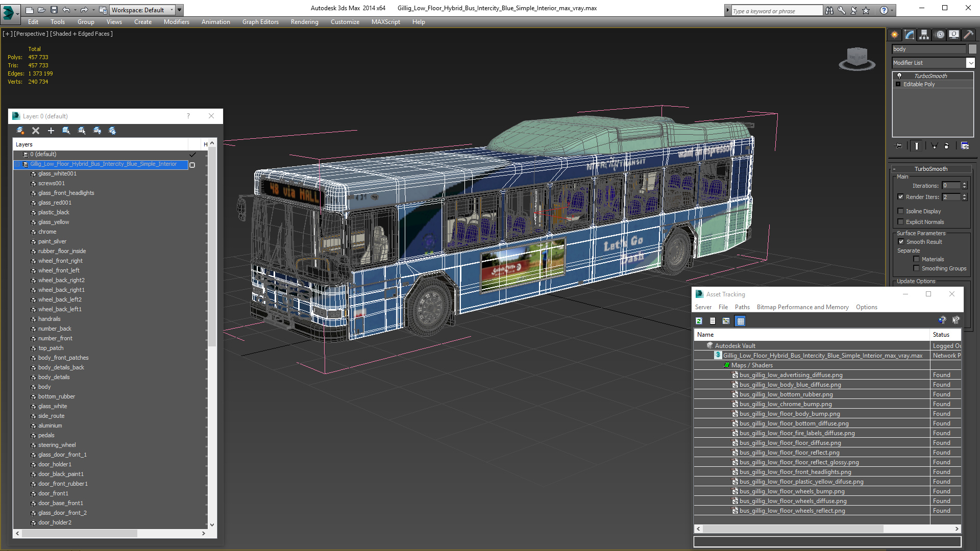Click the New Scene icon
This screenshot has height=551, width=980.
[x=30, y=10]
